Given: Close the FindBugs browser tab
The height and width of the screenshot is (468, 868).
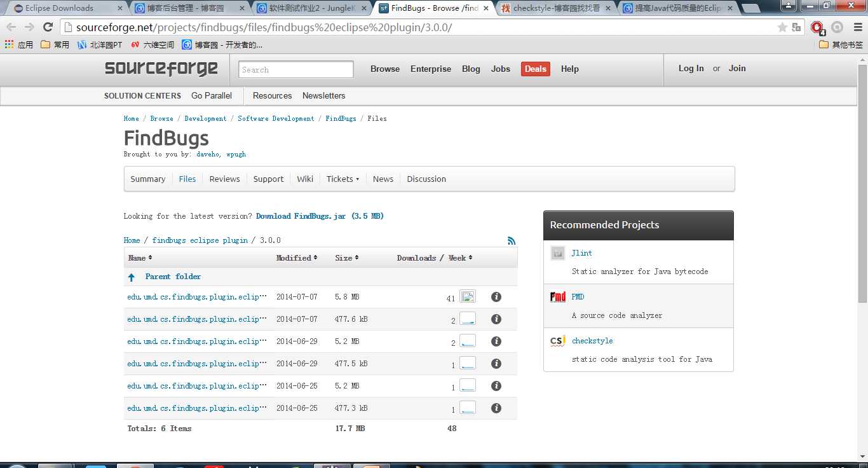Looking at the screenshot, I should tap(487, 8).
